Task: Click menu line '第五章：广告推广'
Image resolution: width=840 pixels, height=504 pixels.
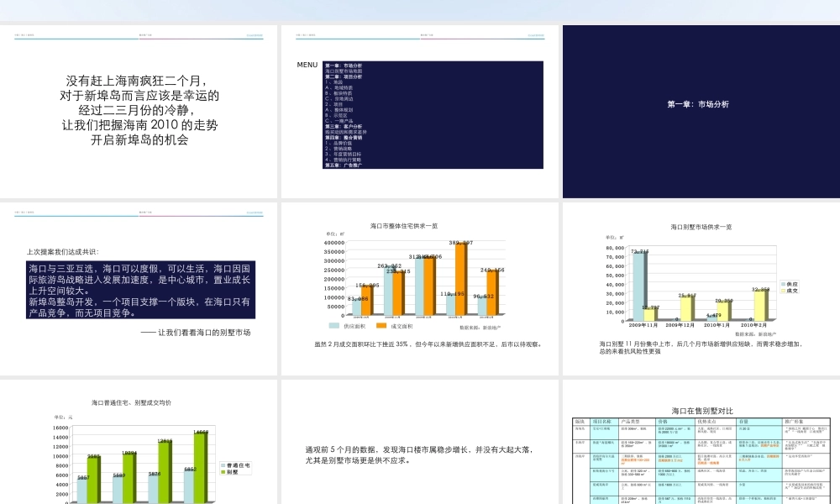Action: pyautogui.click(x=344, y=165)
